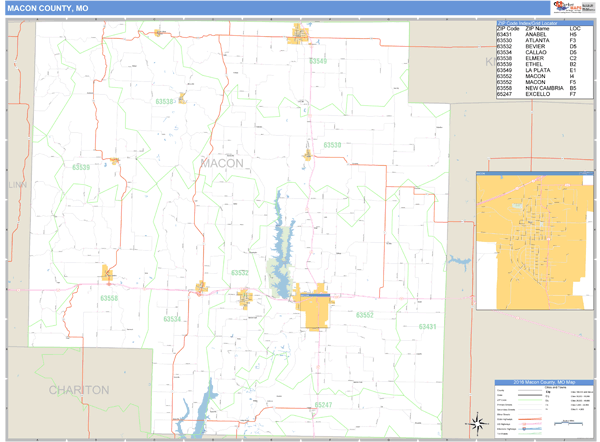Click the La Plata city marker
This screenshot has height=442, width=600.
click(299, 37)
